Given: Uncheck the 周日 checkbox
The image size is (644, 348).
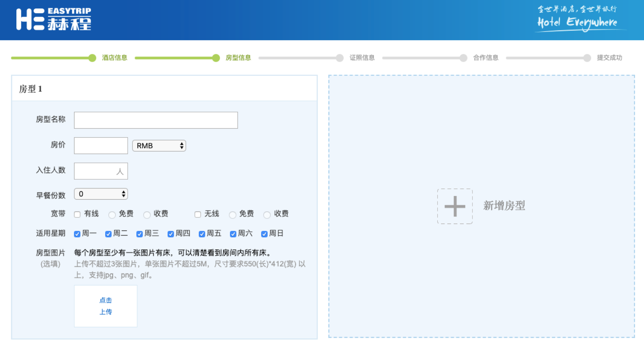Looking at the screenshot, I should pos(264,234).
